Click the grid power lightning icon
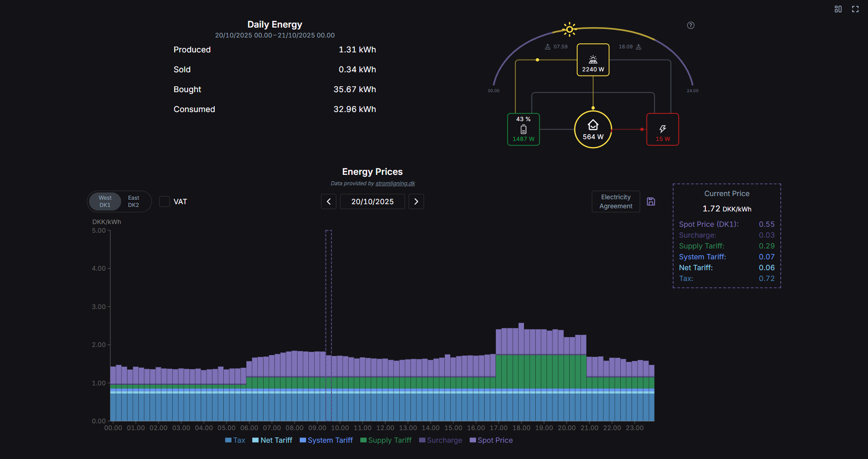 pyautogui.click(x=662, y=129)
